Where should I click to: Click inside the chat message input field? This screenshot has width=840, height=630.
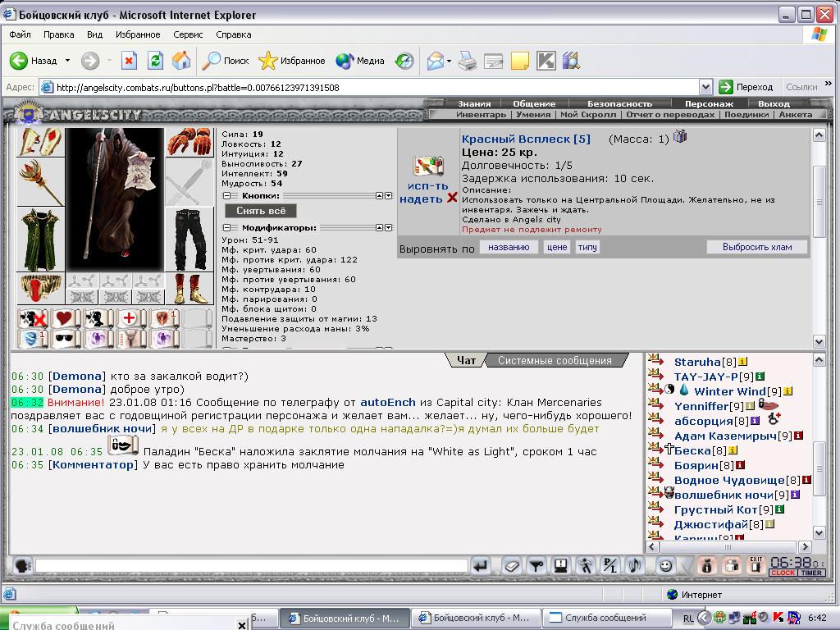[x=252, y=566]
